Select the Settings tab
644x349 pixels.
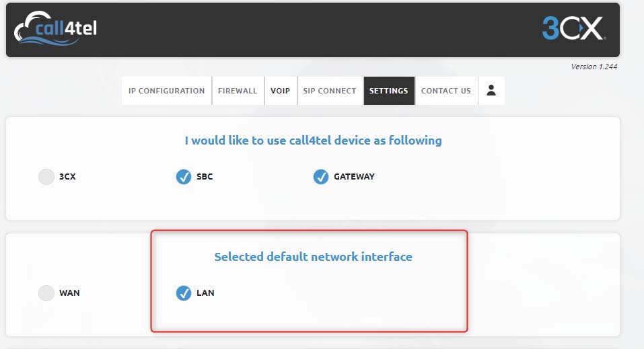pyautogui.click(x=388, y=91)
